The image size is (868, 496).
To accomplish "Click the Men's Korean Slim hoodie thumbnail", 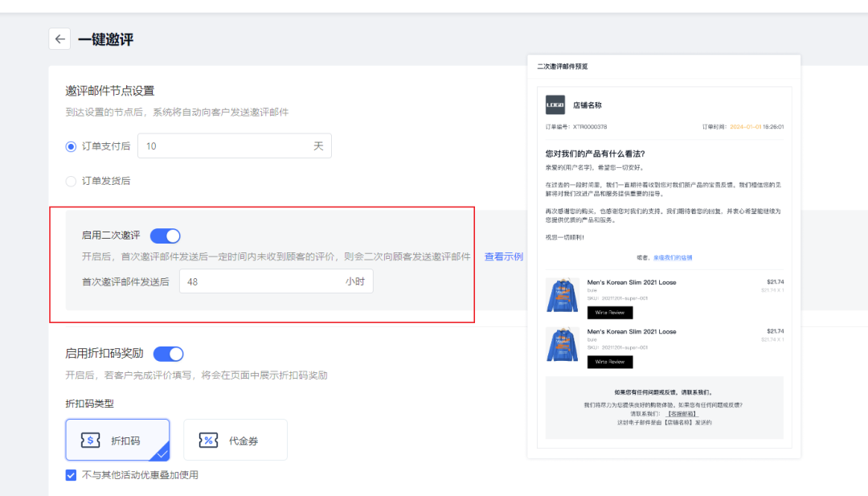I will (563, 296).
